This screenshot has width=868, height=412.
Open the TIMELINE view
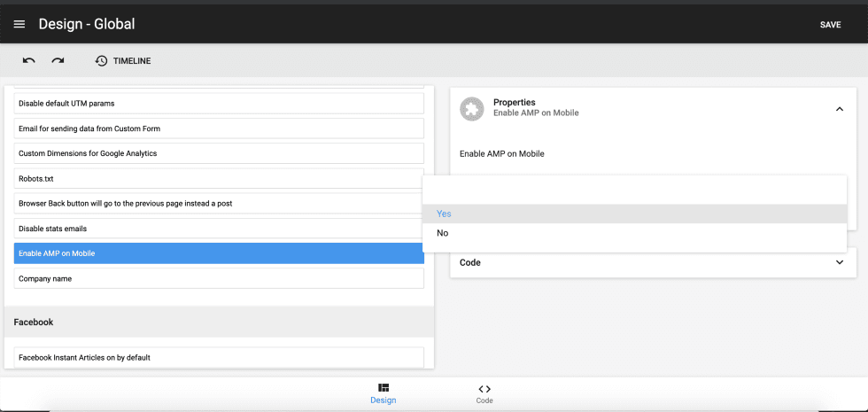[131, 61]
